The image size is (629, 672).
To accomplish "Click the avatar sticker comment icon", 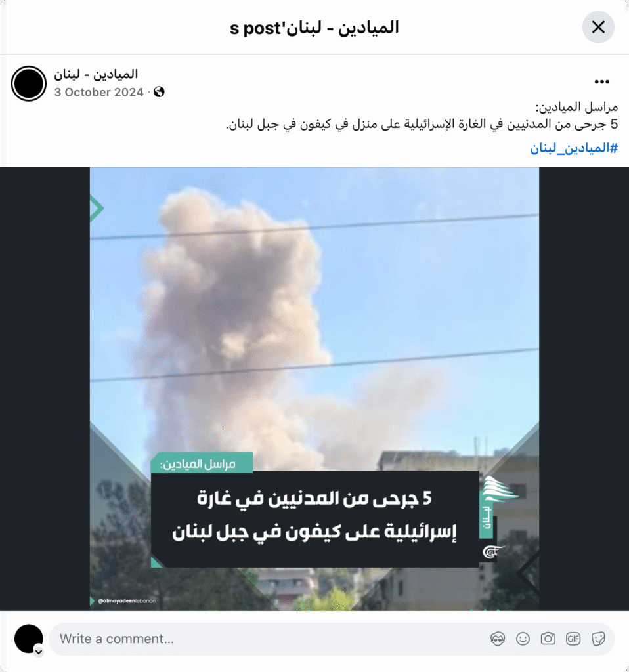I will pos(498,639).
